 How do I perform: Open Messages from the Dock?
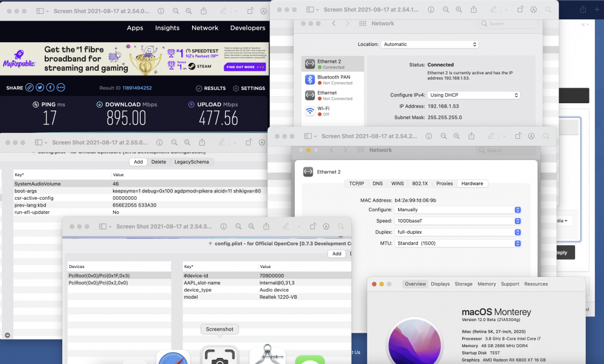click(x=310, y=359)
